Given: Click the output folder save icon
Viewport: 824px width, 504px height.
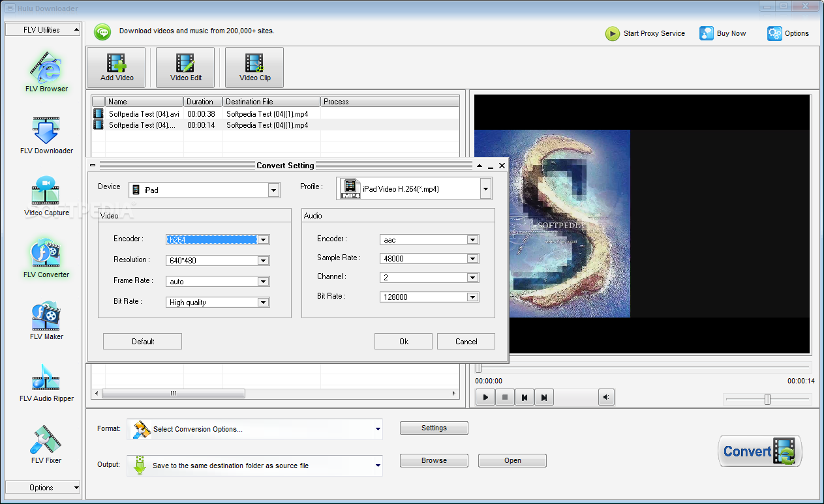Looking at the screenshot, I should coord(140,466).
